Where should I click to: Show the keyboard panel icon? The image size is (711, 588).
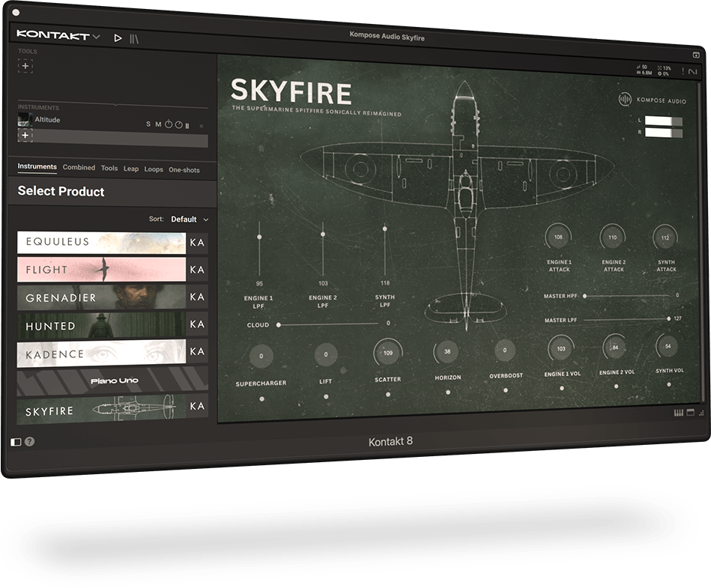680,413
